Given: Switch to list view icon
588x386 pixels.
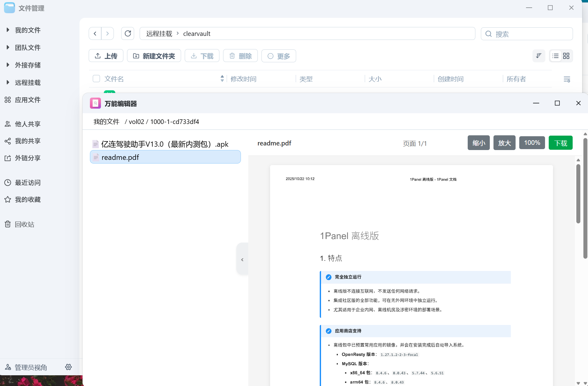Looking at the screenshot, I should [555, 56].
